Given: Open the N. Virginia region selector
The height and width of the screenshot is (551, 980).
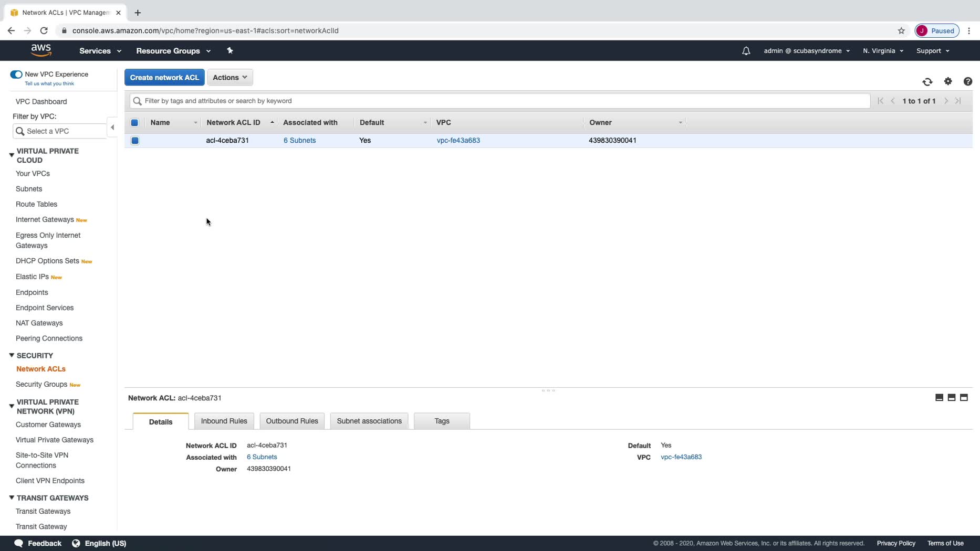Looking at the screenshot, I should (x=883, y=51).
